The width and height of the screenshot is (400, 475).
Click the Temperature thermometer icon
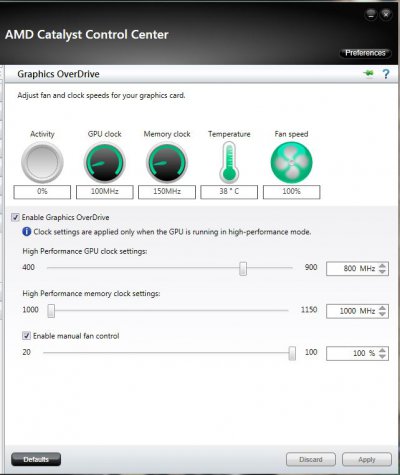(229, 162)
